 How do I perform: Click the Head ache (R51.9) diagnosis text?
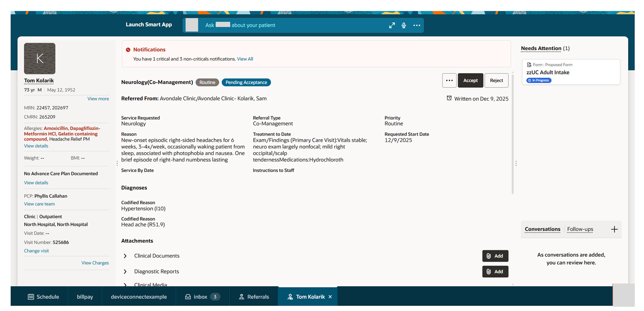pos(143,225)
